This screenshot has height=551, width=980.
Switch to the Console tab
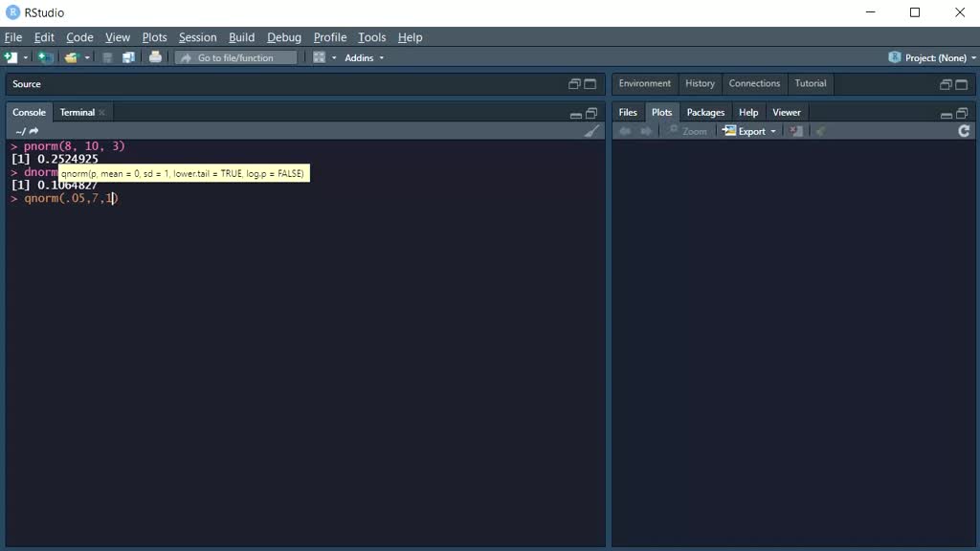29,113
